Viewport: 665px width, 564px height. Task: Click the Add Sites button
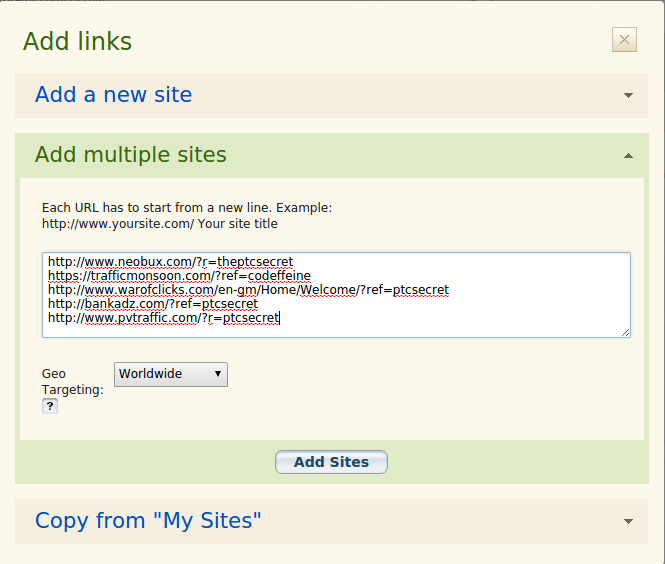[x=331, y=462]
